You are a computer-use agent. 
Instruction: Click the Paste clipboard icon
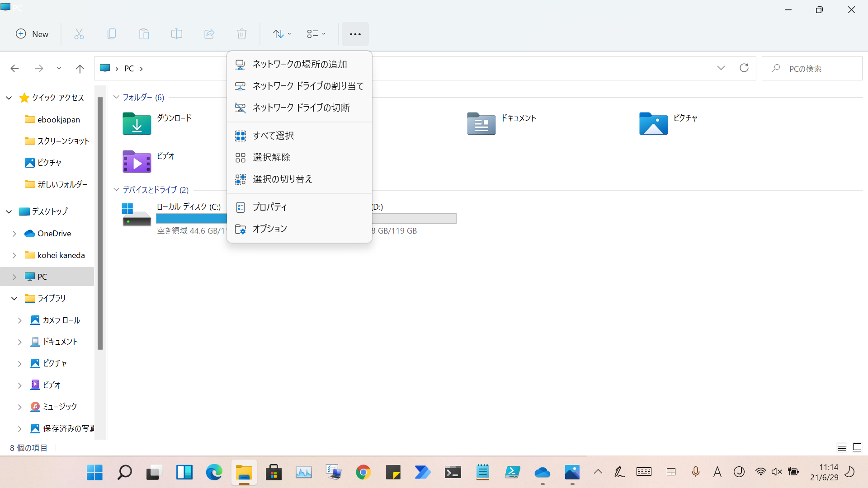tap(144, 34)
